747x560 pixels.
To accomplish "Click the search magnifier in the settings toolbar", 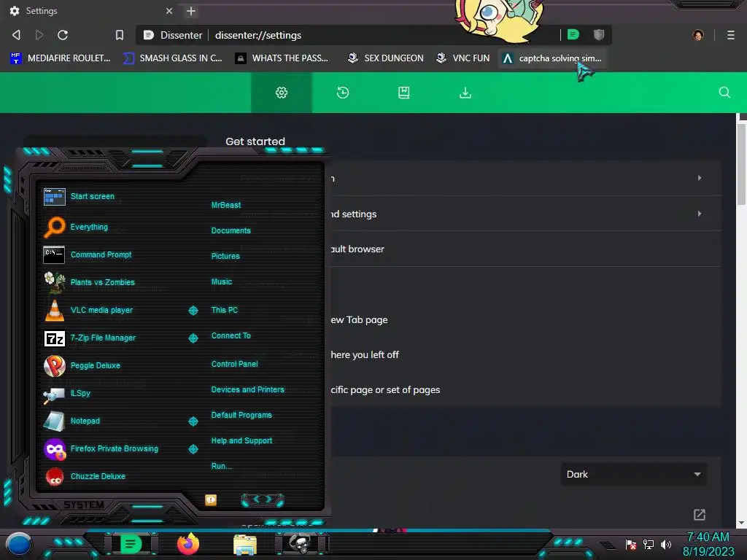I will (x=724, y=93).
